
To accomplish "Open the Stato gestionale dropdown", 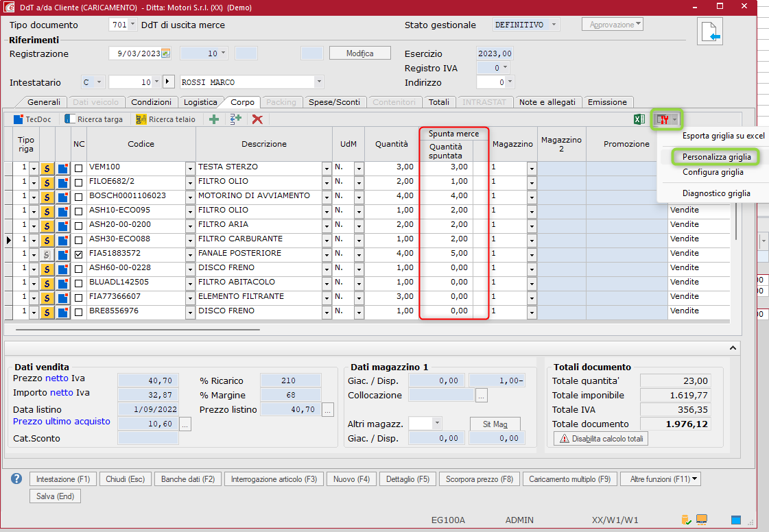I will coord(553,25).
